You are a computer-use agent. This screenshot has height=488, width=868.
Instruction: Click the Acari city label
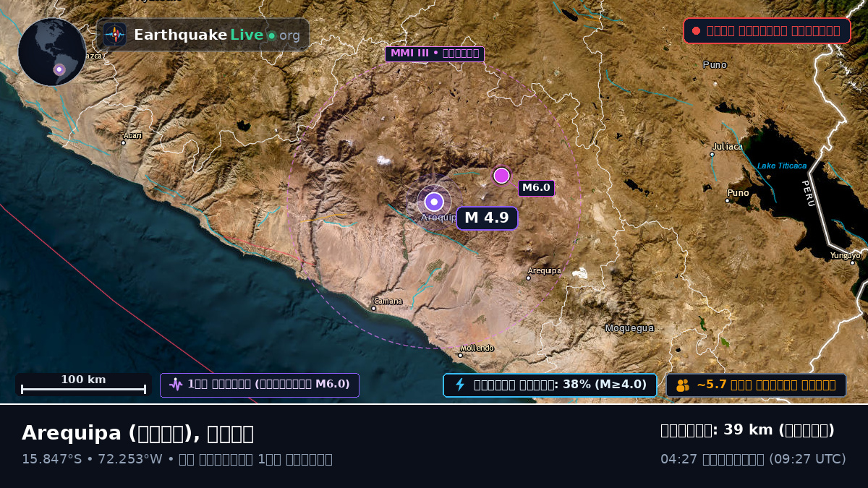point(132,136)
